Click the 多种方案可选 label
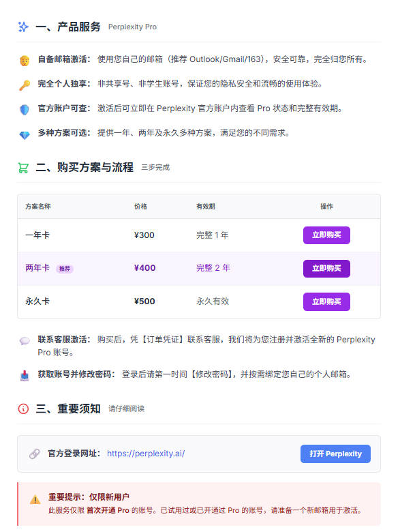 click(64, 133)
